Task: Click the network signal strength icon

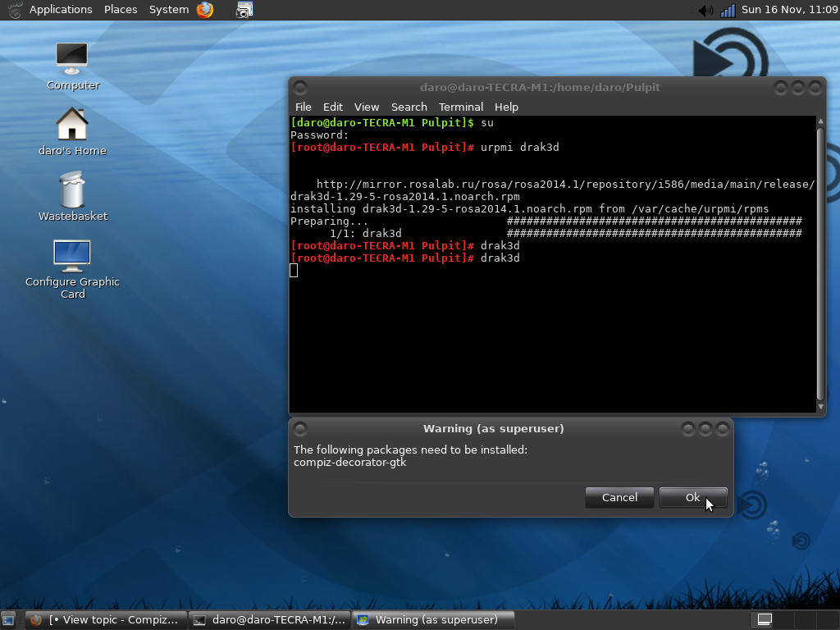Action: coord(728,10)
